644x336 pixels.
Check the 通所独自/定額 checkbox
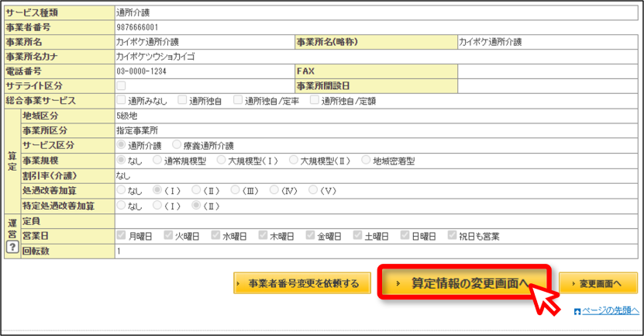315,100
